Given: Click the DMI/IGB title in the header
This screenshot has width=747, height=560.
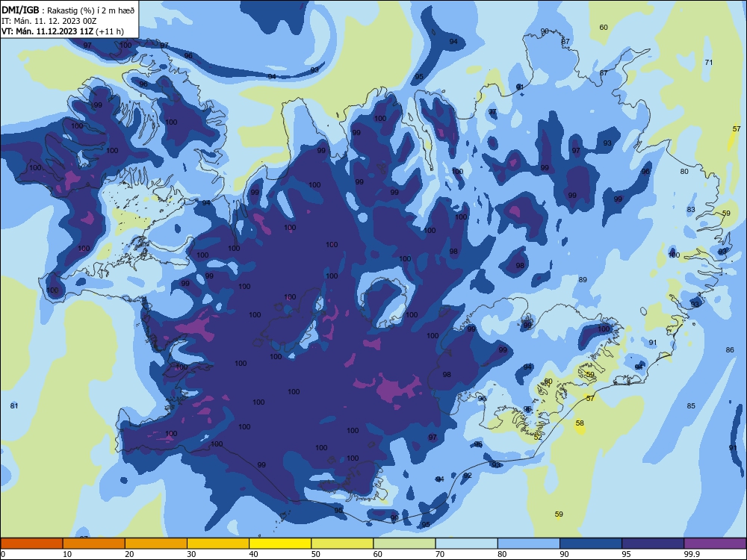Looking at the screenshot, I should tap(20, 10).
